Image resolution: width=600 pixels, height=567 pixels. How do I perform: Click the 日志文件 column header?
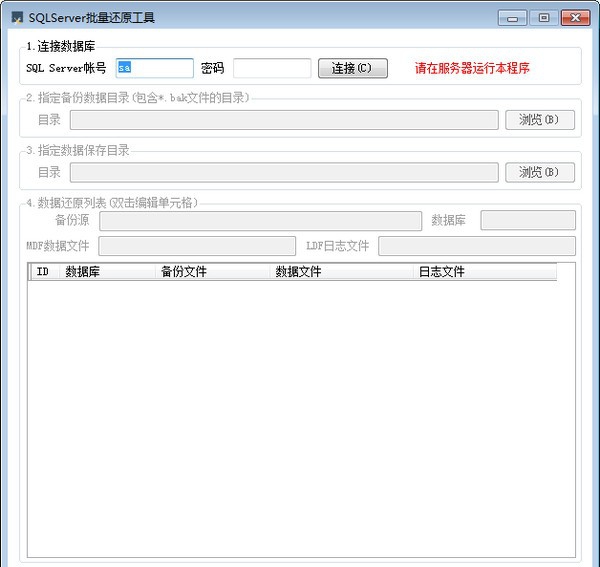pos(485,272)
